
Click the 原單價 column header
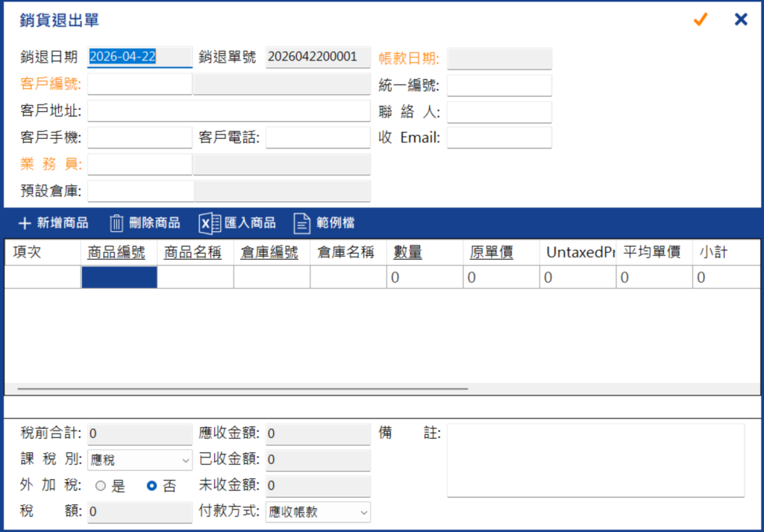[x=491, y=252]
